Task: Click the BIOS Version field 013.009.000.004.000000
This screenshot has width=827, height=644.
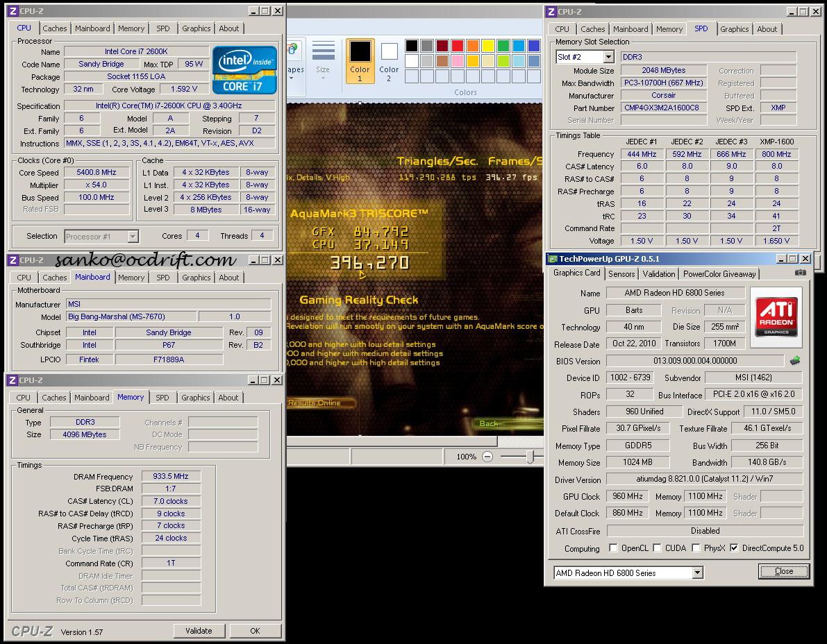Action: 695,361
